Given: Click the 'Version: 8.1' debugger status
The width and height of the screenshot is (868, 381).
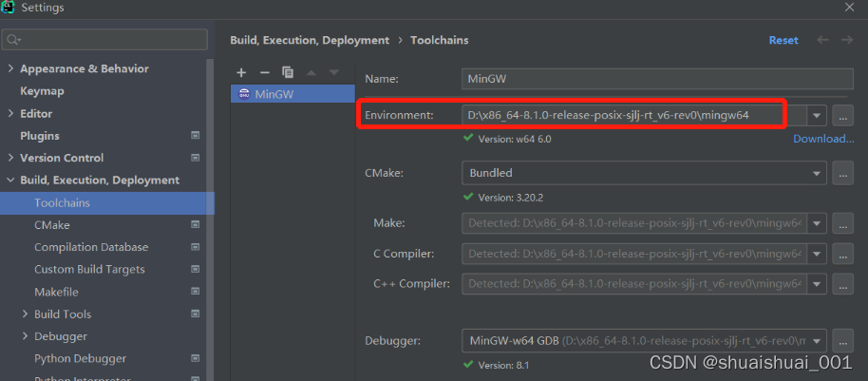Looking at the screenshot, I should (x=503, y=365).
